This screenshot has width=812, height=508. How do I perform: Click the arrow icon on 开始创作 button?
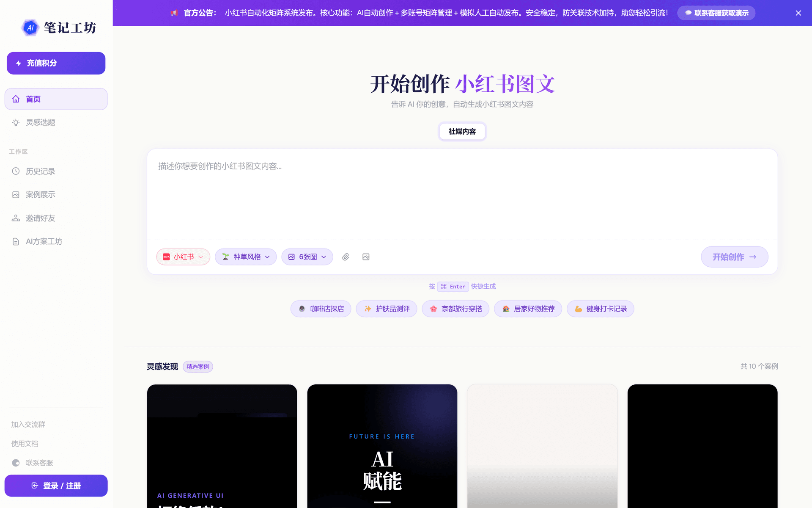(x=753, y=257)
